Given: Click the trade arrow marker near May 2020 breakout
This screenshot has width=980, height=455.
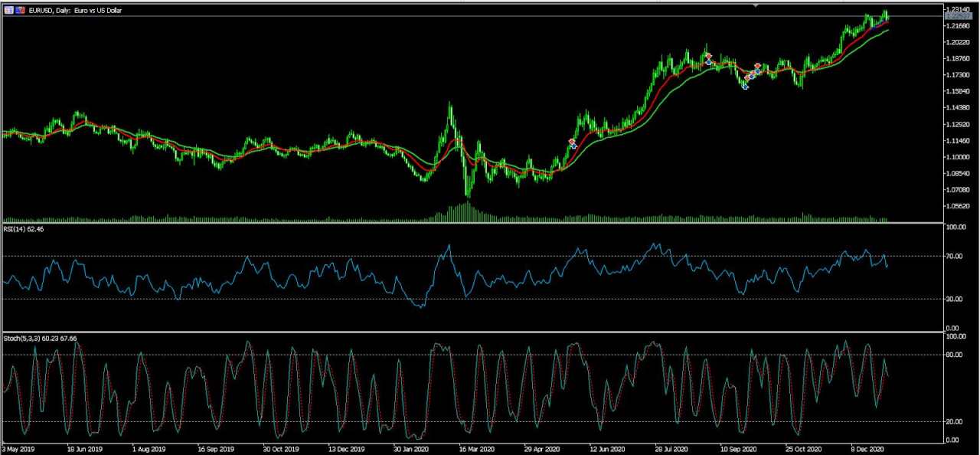Looking at the screenshot, I should pyautogui.click(x=572, y=144).
